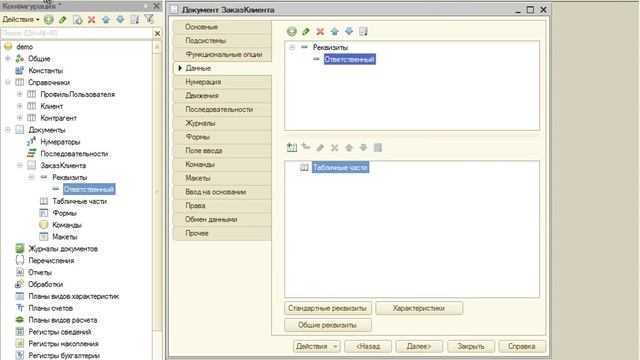
Task: Add tabular section attribute icon
Action: click(x=306, y=147)
